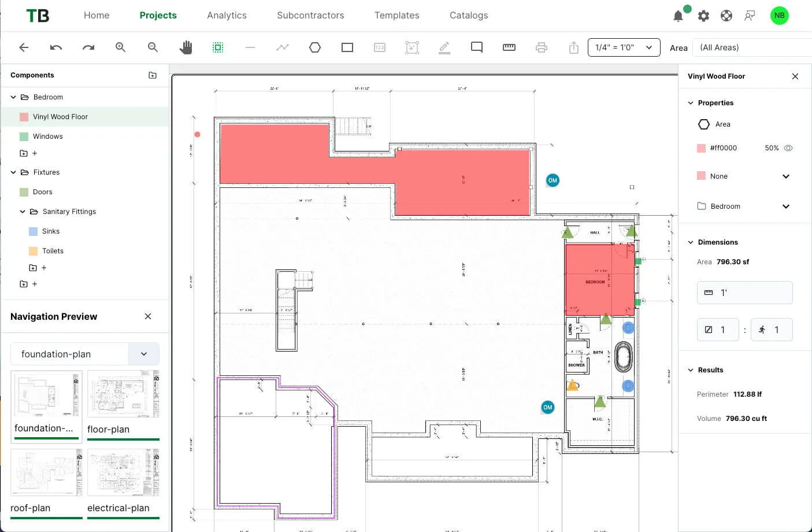Select the Comment annotation tool

pos(476,47)
